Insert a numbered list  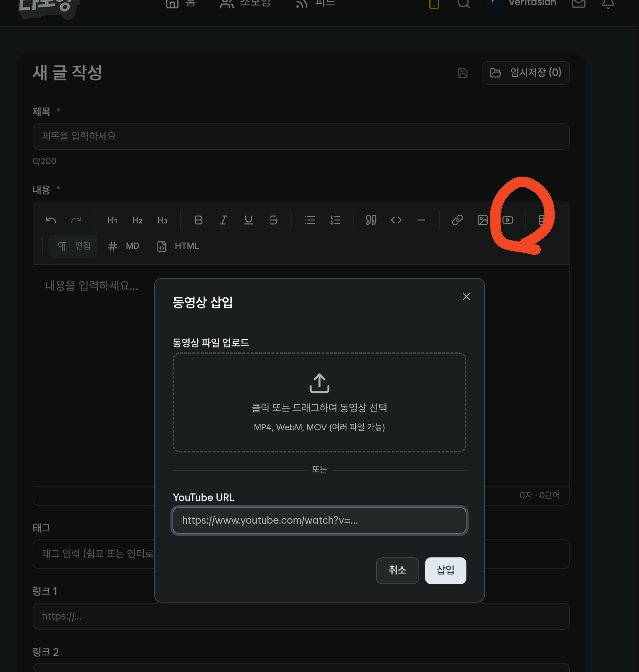335,220
